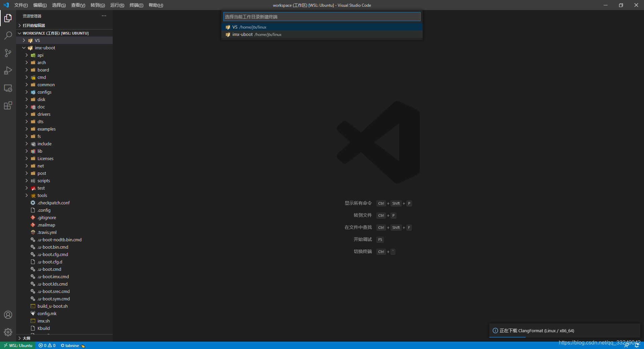Expand the 打开的编辑器 section

[x=64, y=26]
